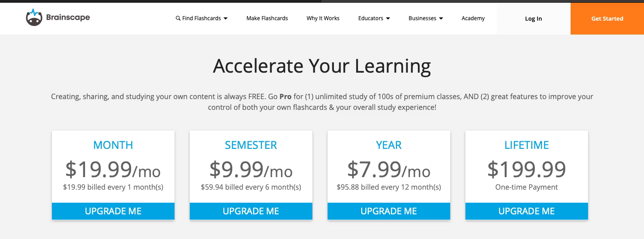The image size is (644, 239).
Task: Click the Accelerate Your Learning heading
Action: tap(322, 66)
